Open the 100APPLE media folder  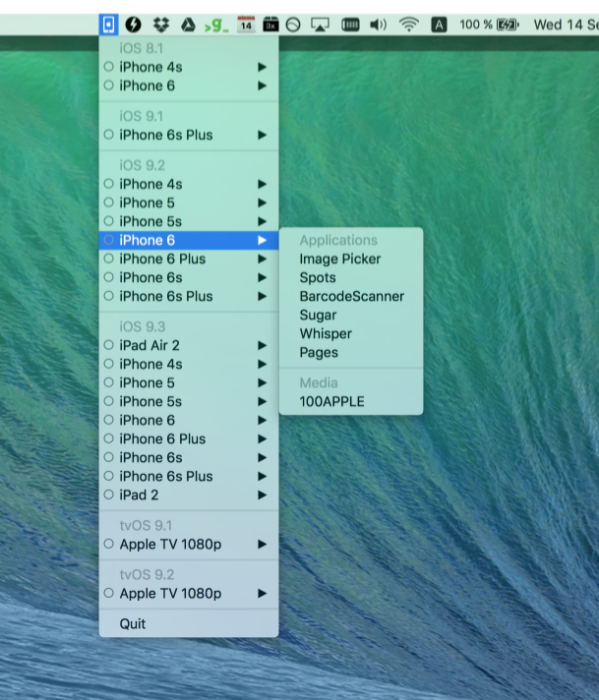pyautogui.click(x=351, y=401)
